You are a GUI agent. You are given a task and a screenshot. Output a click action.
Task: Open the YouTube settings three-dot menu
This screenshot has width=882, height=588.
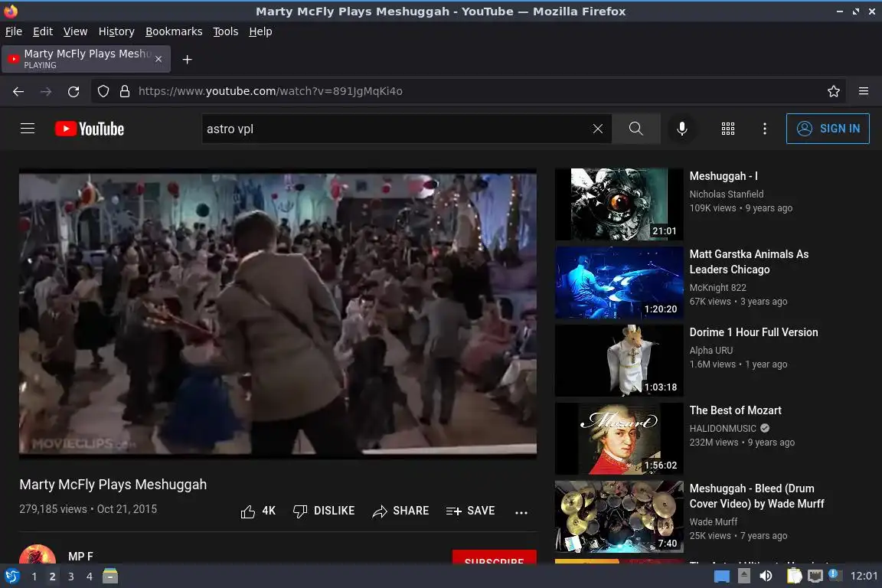point(764,129)
